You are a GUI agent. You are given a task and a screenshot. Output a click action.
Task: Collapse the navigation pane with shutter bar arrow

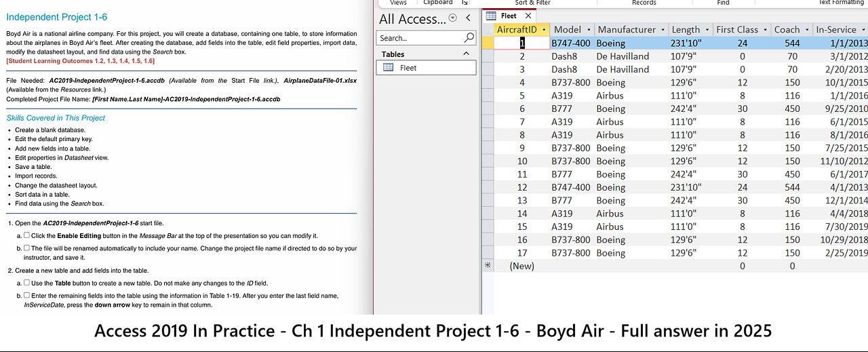coord(468,18)
